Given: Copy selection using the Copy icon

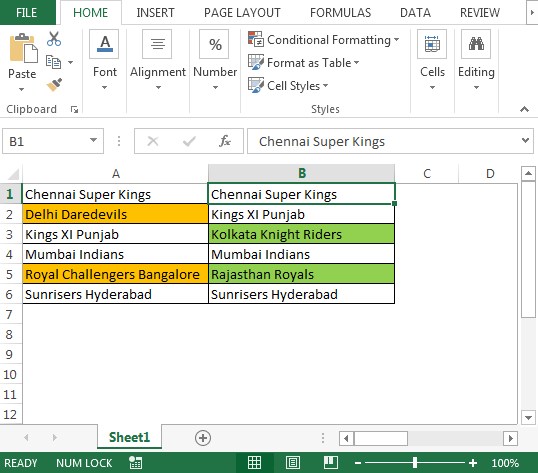Looking at the screenshot, I should 54,62.
